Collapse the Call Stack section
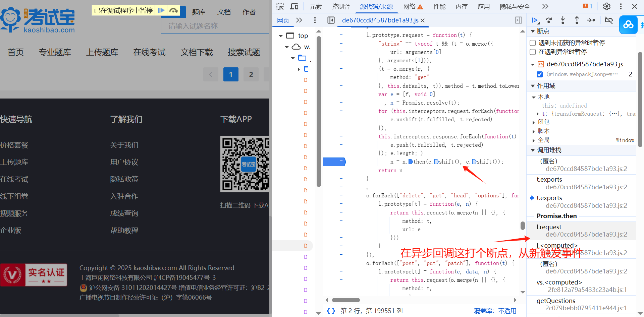This screenshot has height=317, width=644. click(x=533, y=150)
